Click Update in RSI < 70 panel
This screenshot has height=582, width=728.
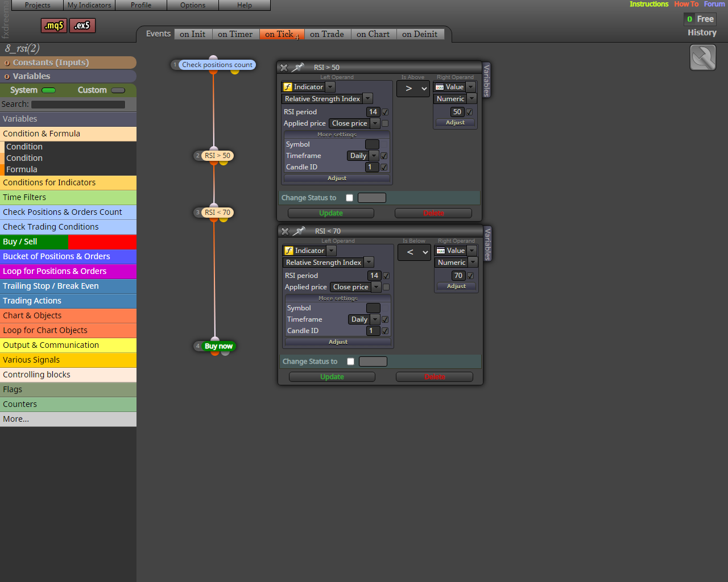(332, 377)
